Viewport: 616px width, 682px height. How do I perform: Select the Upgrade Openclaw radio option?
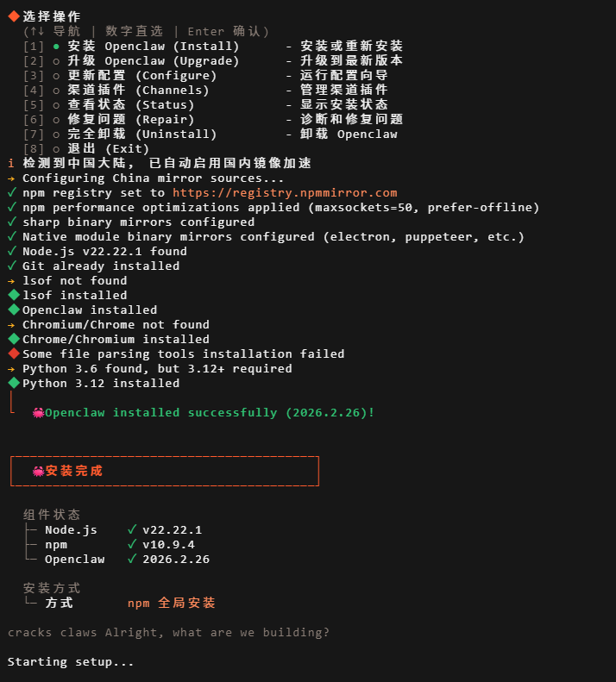56,61
